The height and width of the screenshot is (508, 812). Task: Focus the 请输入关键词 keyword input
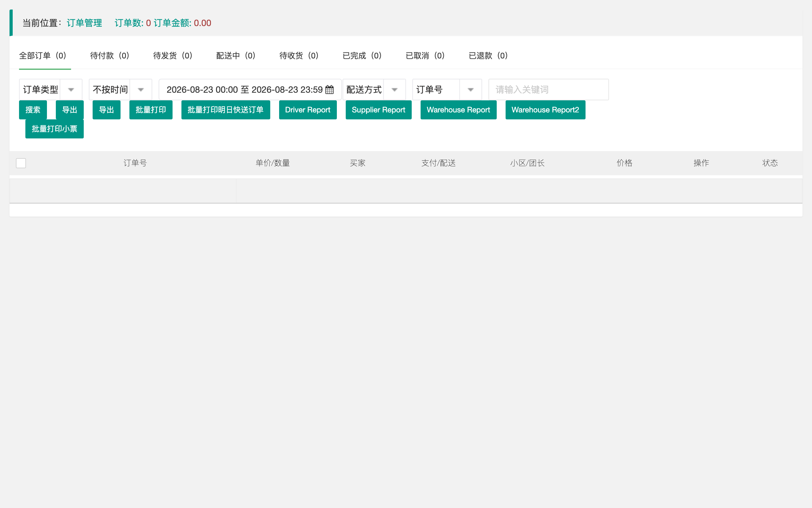point(549,90)
